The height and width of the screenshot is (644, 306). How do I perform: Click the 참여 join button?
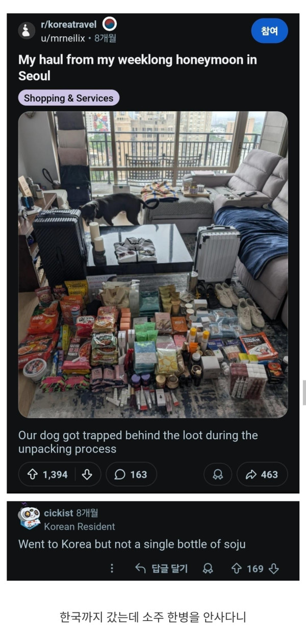point(269,31)
